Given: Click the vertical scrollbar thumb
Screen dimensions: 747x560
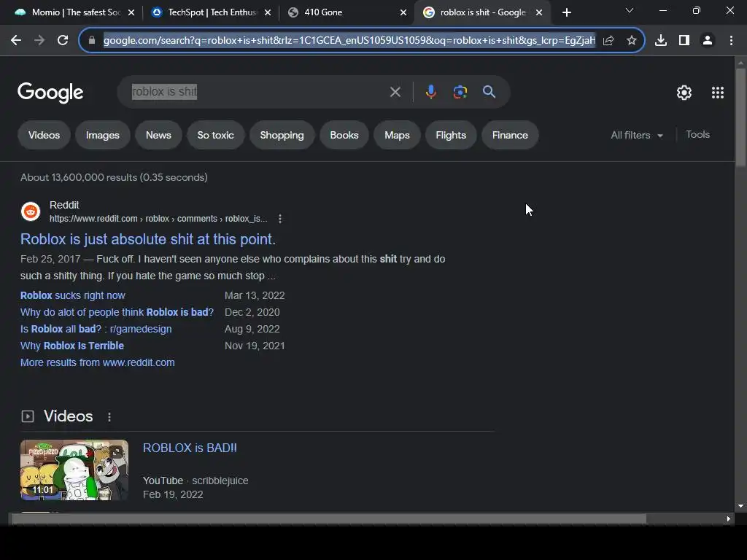Looking at the screenshot, I should point(740,117).
